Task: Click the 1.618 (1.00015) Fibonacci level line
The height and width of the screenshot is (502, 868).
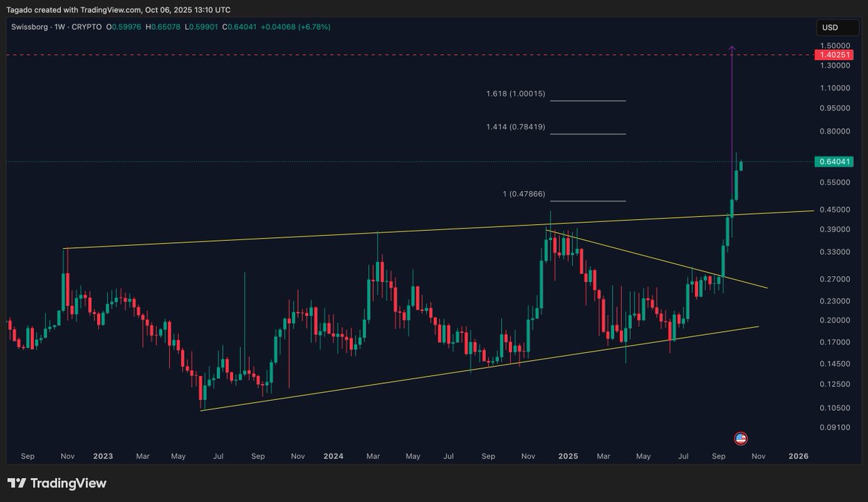Action: tap(588, 100)
